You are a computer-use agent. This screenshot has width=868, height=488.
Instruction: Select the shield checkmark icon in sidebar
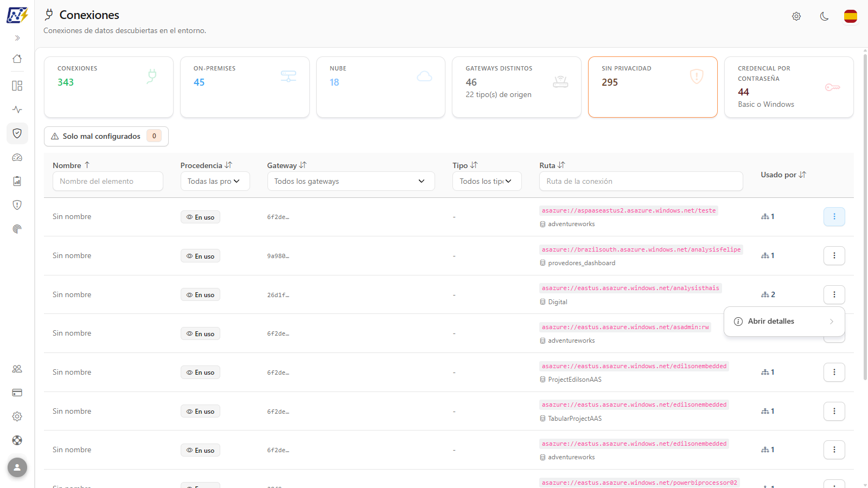pos(17,133)
